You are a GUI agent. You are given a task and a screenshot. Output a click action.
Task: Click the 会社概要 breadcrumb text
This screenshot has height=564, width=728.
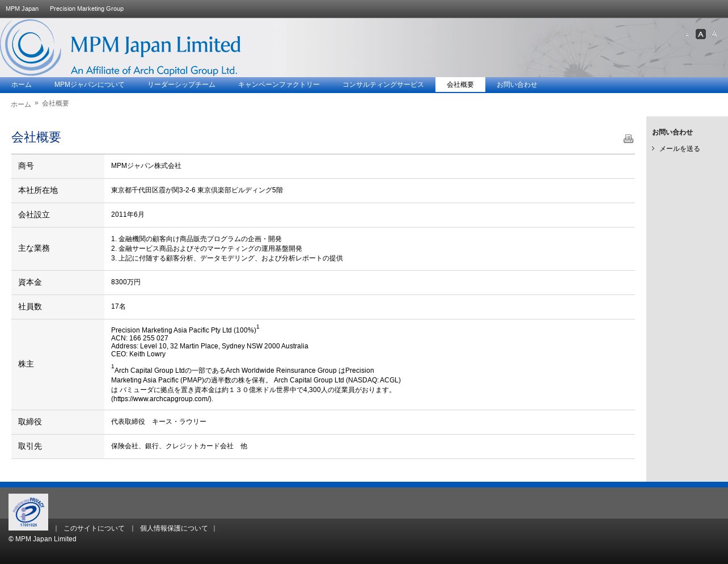click(x=56, y=103)
